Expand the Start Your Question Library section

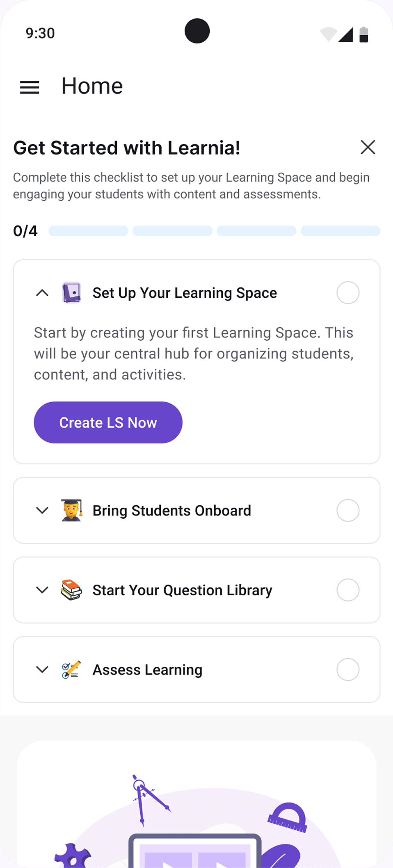pyautogui.click(x=42, y=590)
